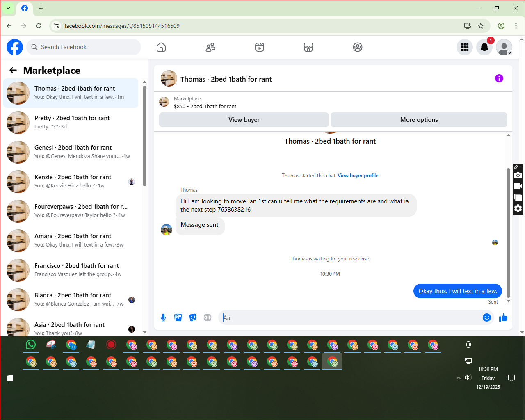525x420 pixels.
Task: Bookmark this page with star
Action: 481,26
